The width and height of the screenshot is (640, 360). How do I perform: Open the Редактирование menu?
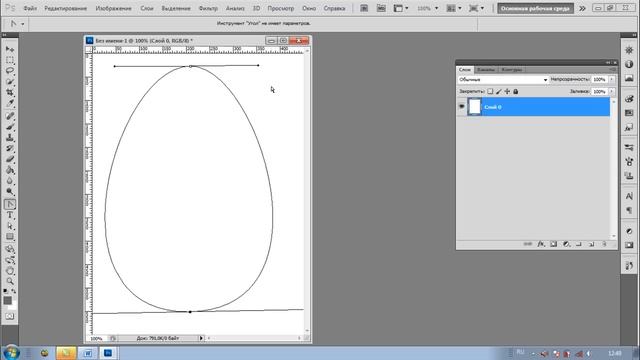click(x=65, y=8)
